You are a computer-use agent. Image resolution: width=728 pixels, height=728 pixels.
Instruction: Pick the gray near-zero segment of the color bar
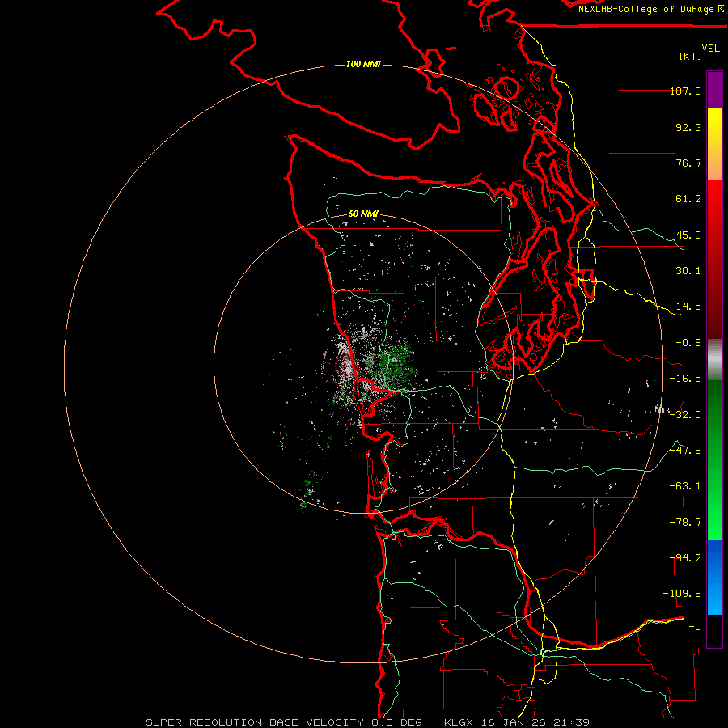(x=714, y=360)
